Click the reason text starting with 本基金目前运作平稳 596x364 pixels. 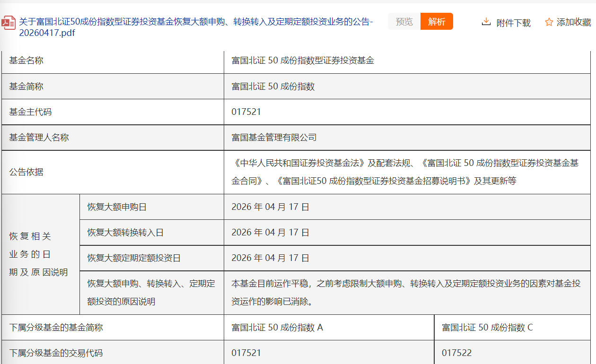click(x=405, y=292)
